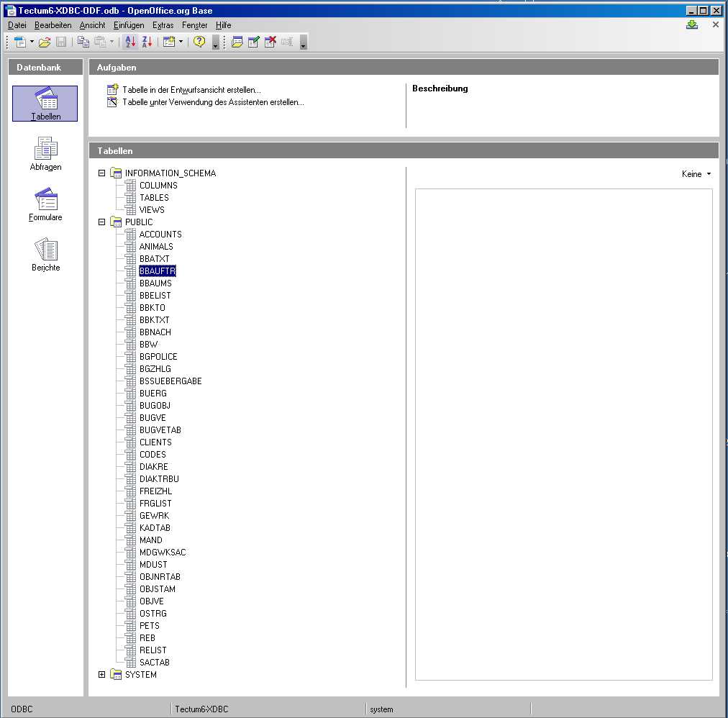
Task: Click the Save disk icon
Action: coord(61,42)
